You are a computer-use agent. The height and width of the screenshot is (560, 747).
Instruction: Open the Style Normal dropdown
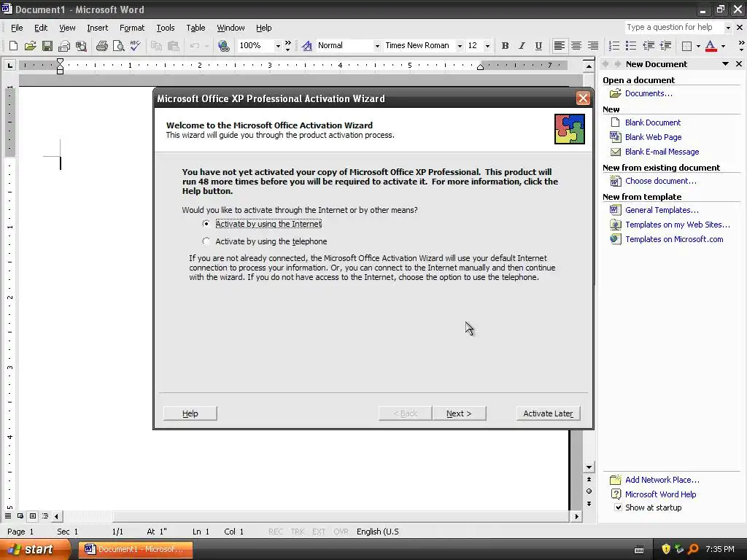click(x=377, y=46)
